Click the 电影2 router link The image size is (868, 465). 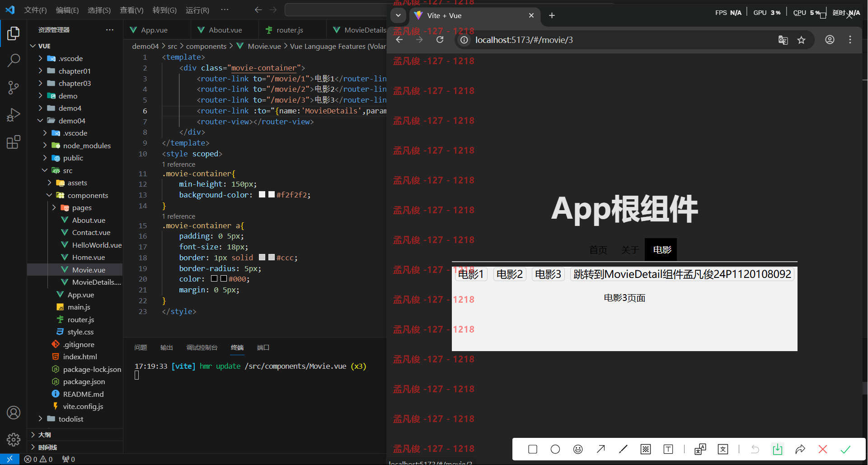point(510,274)
